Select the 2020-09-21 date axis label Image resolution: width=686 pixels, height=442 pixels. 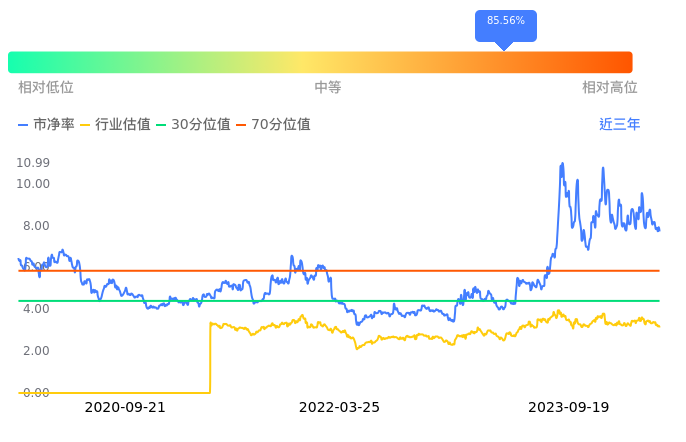tap(125, 407)
